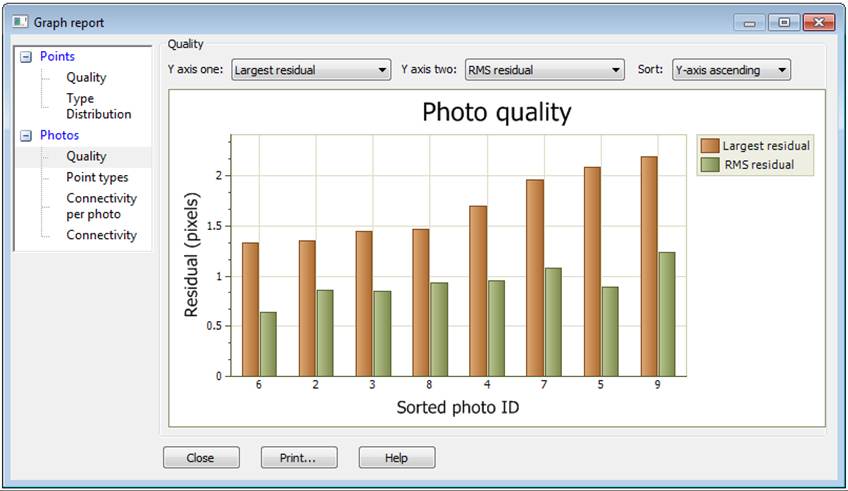The image size is (848, 491).
Task: Select Quality under Points
Action: (x=86, y=77)
